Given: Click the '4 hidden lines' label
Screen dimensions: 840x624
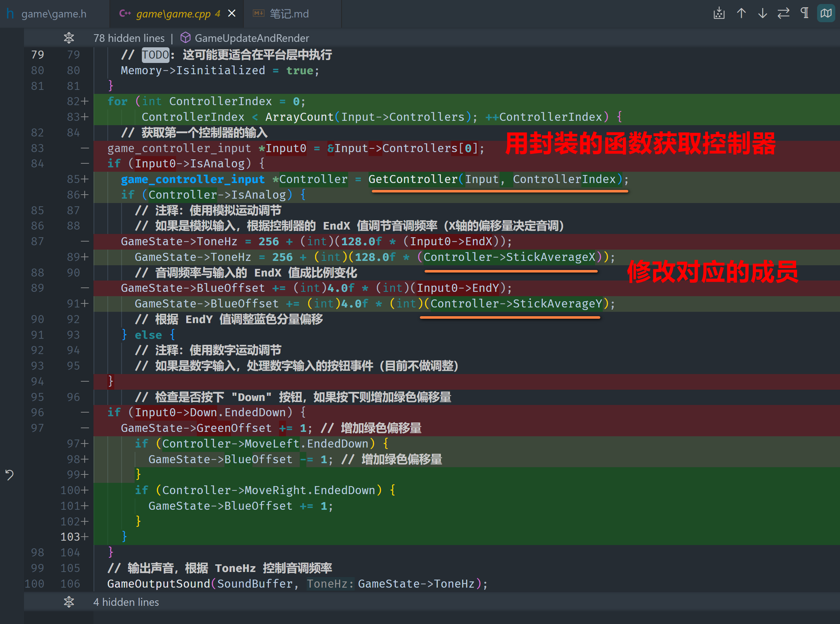Looking at the screenshot, I should pyautogui.click(x=126, y=602).
